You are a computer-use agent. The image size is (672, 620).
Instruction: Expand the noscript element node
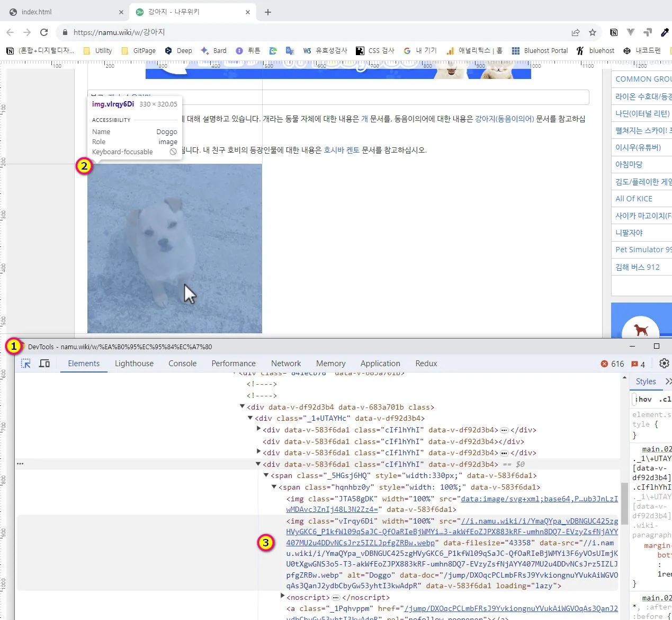click(282, 597)
